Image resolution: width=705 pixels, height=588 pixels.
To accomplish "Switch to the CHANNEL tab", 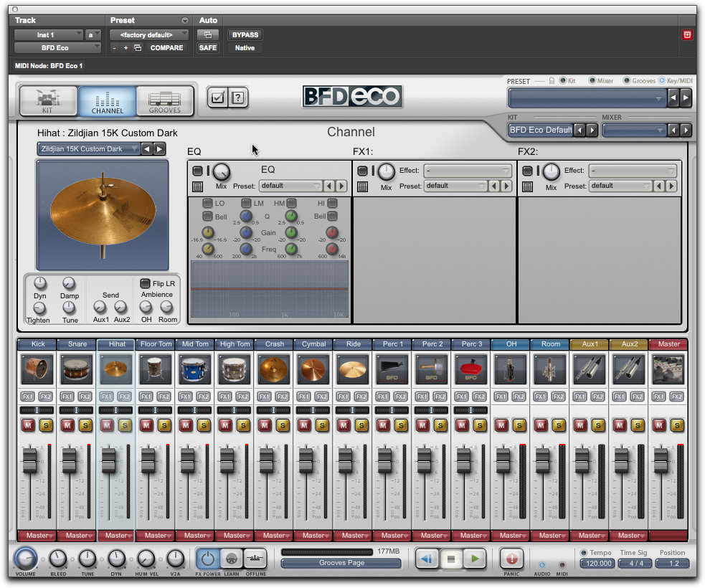I will [x=106, y=100].
